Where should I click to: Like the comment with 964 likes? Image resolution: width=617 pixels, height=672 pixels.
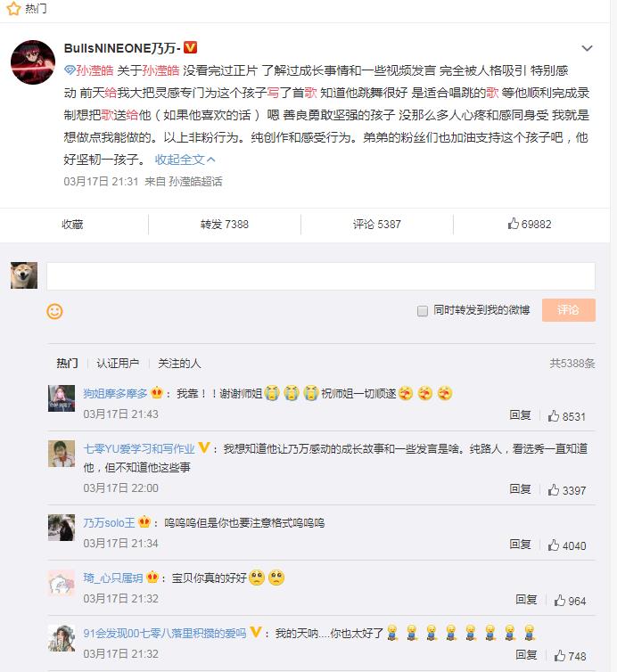570,601
